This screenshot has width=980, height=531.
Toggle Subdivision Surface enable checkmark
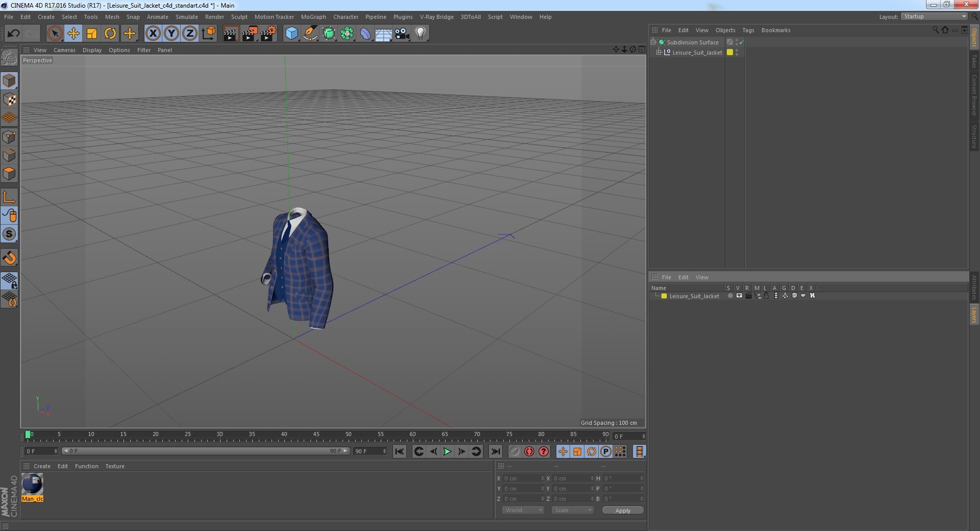[x=741, y=42]
